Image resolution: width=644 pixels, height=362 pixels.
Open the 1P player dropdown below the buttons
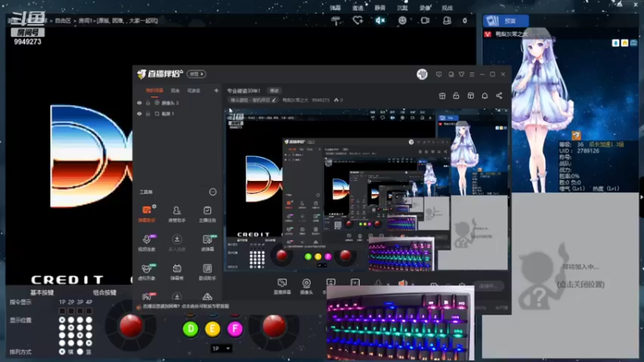click(x=221, y=348)
